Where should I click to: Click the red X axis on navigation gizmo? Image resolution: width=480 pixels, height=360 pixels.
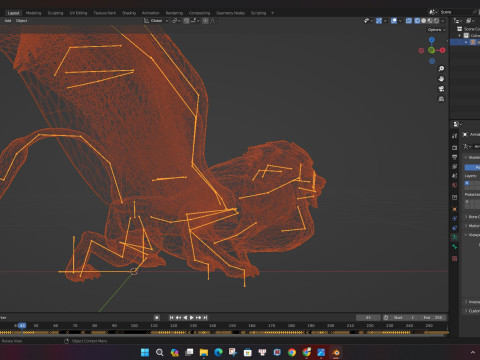point(442,50)
